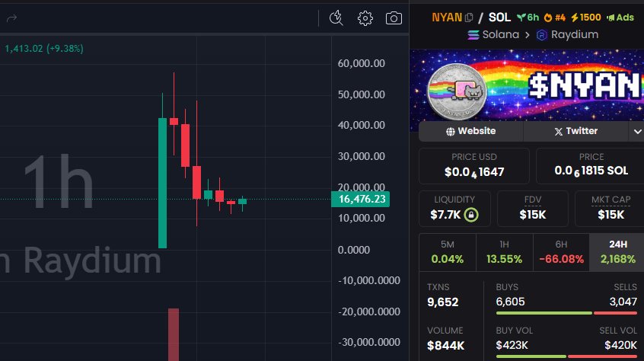Click the MKT CAP $15K box

click(x=611, y=208)
